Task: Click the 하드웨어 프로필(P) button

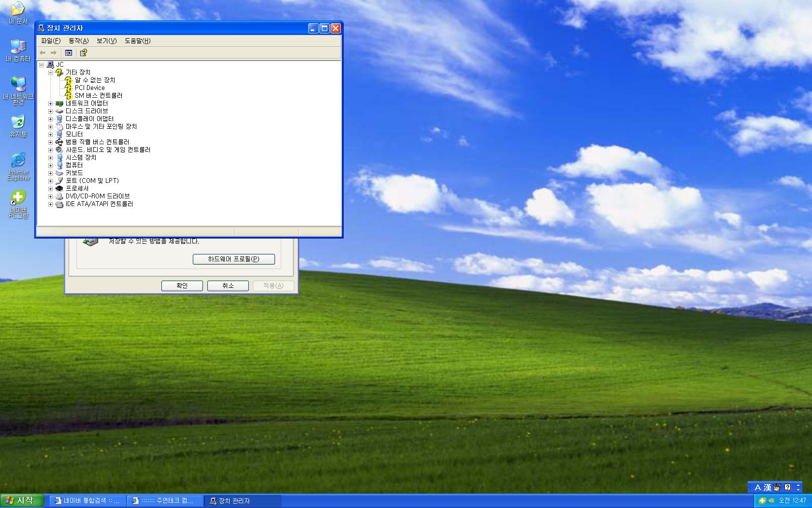Action: click(x=234, y=259)
